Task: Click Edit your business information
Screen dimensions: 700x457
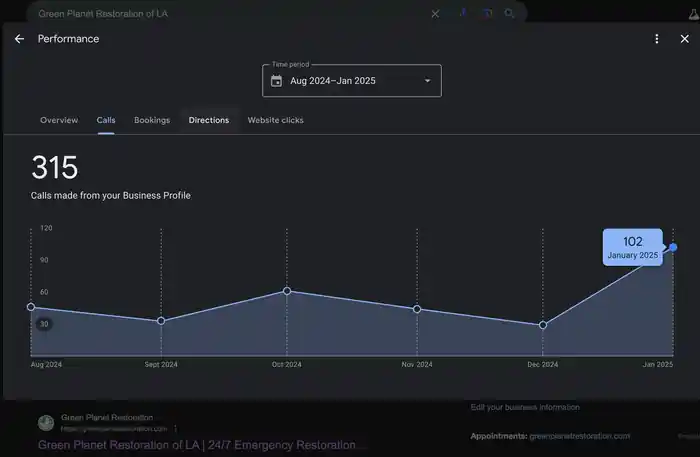Action: (x=525, y=407)
